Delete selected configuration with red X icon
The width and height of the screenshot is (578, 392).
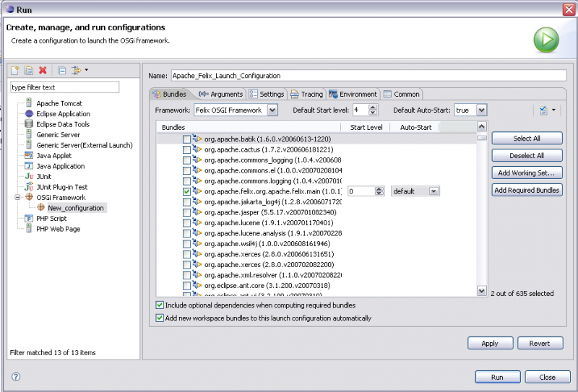pos(43,70)
